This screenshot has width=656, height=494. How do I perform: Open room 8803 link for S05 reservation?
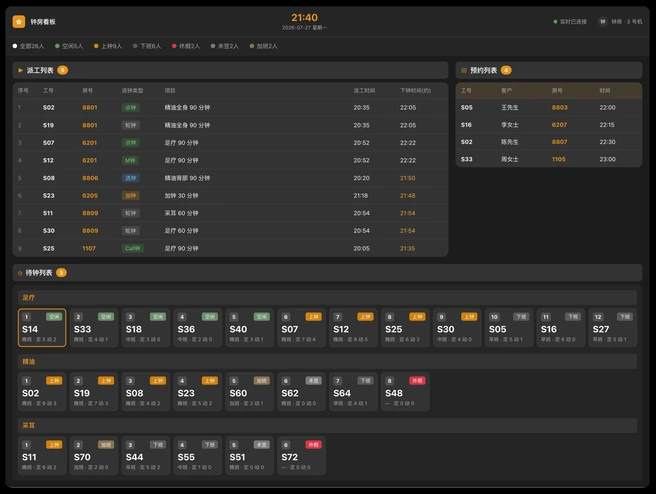pyautogui.click(x=559, y=108)
